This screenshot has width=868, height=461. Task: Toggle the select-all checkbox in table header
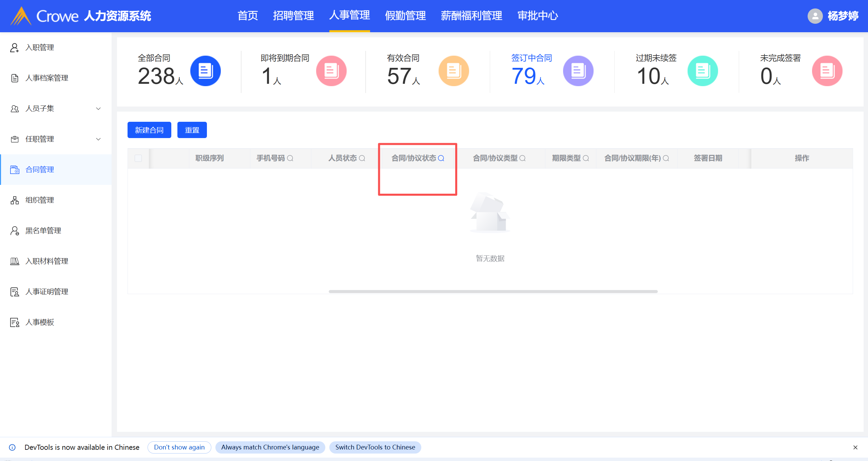click(138, 158)
